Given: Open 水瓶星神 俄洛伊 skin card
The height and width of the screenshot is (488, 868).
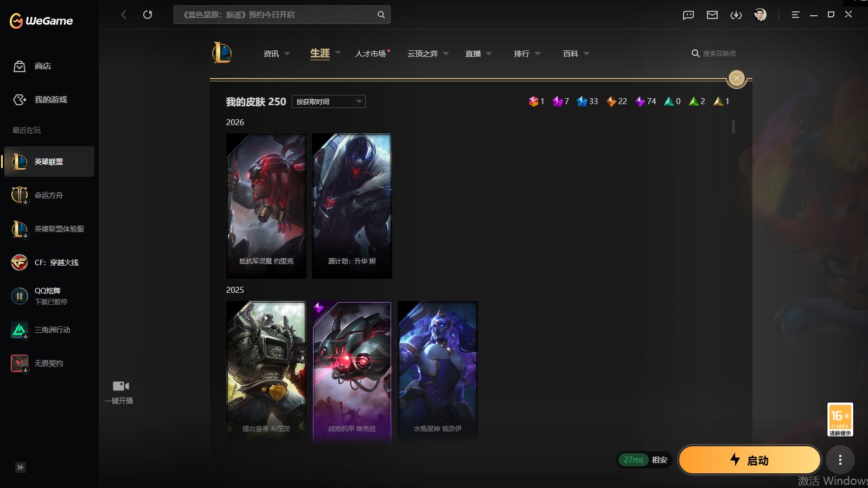Looking at the screenshot, I should 437,372.
